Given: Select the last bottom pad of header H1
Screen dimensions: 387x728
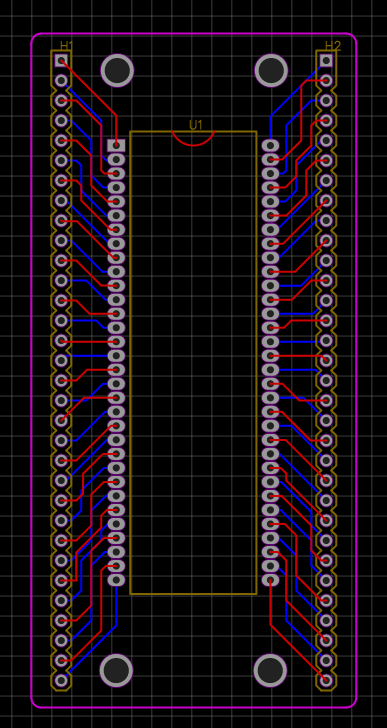Looking at the screenshot, I should click(61, 680).
